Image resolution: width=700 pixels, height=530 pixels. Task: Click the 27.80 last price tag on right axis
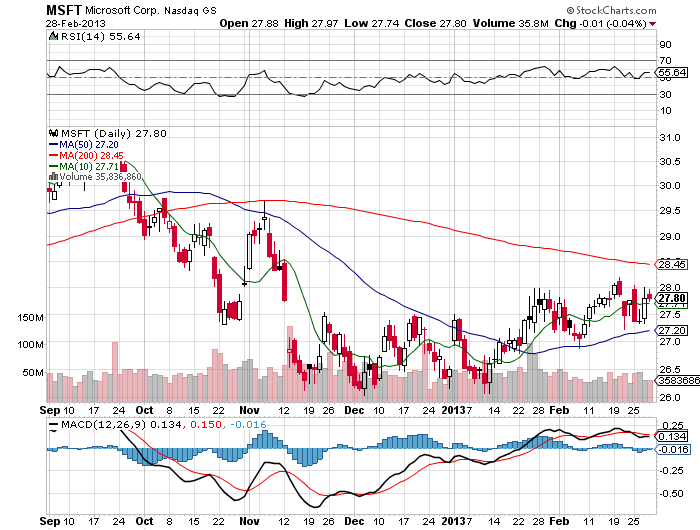(672, 298)
